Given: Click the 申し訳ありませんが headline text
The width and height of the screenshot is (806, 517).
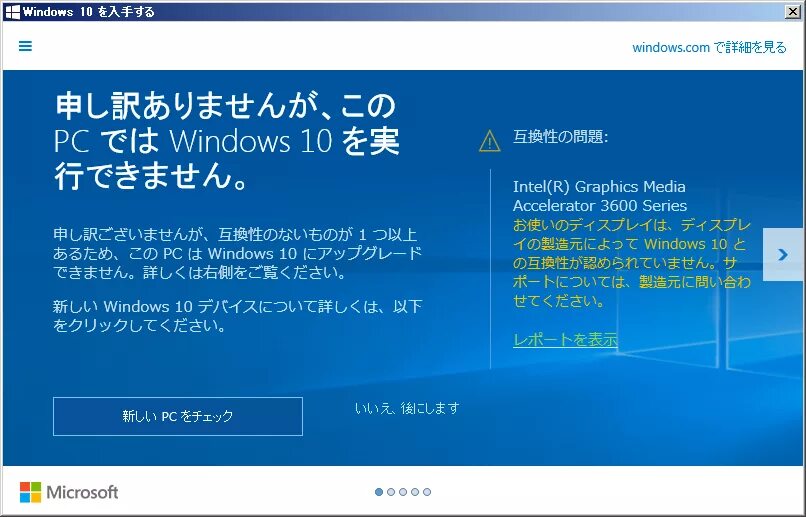Looking at the screenshot, I should click(x=226, y=140).
